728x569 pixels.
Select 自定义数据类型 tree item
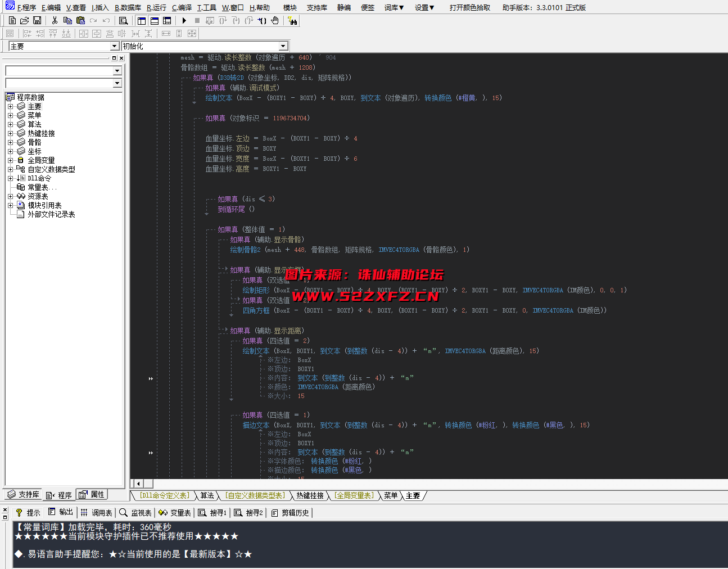[x=51, y=169]
